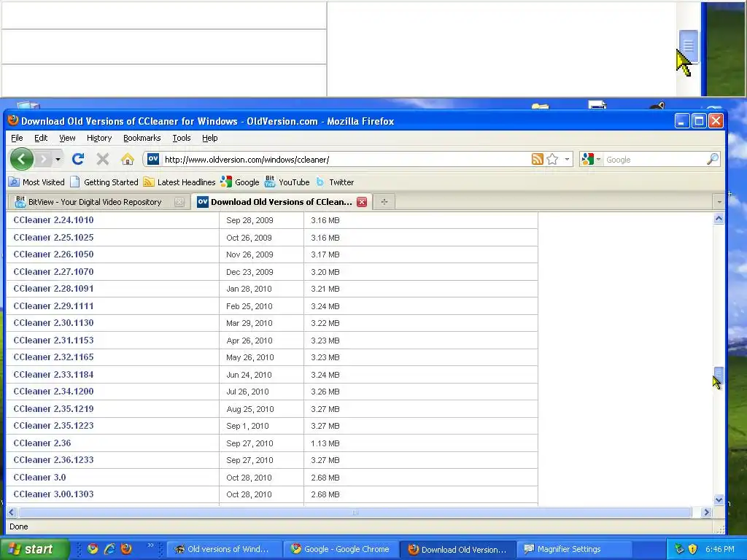Click the OldVersion site favicon in address bar
The width and height of the screenshot is (747, 560).
click(153, 159)
